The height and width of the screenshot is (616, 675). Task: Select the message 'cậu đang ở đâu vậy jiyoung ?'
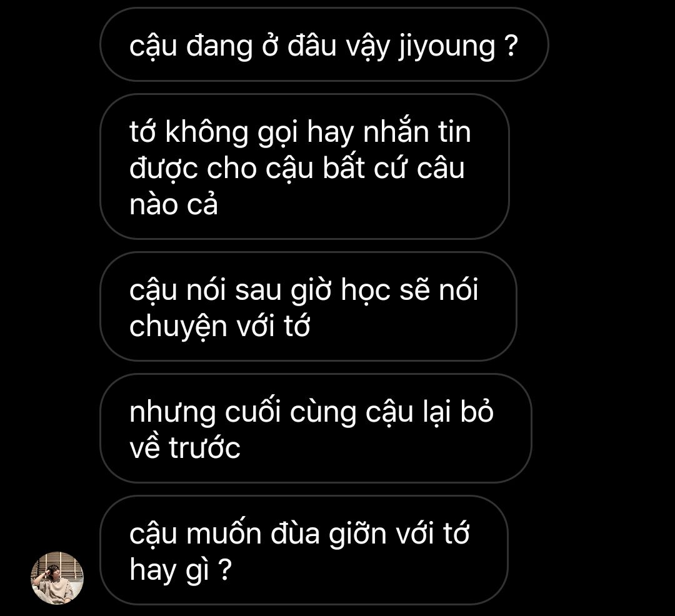324,44
